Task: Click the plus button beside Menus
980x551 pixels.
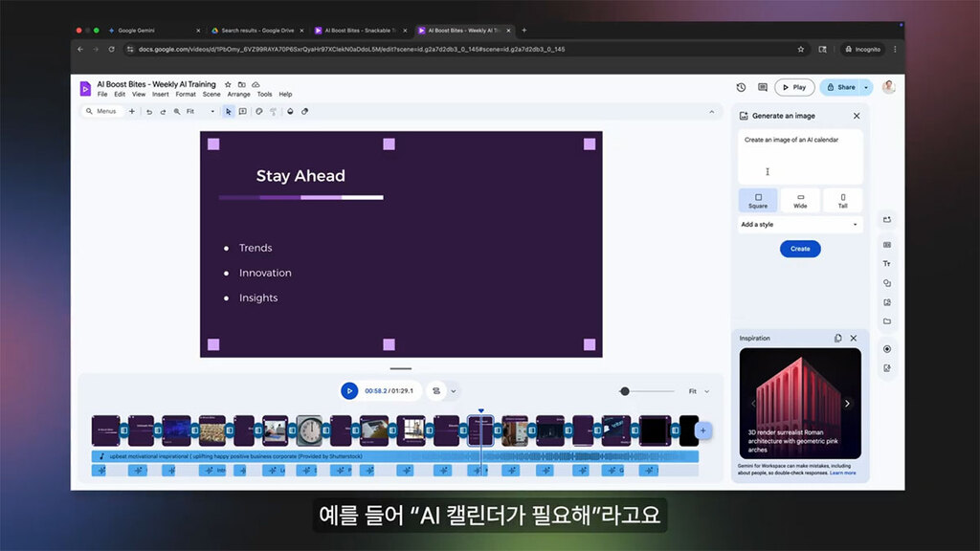Action: [x=132, y=112]
